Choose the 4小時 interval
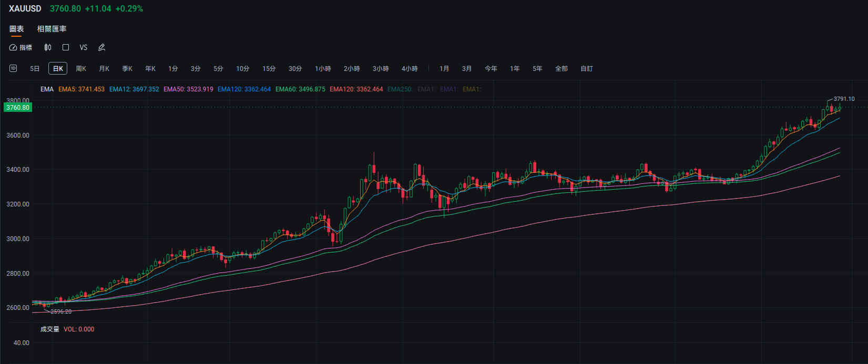The width and height of the screenshot is (868, 364). click(x=410, y=69)
